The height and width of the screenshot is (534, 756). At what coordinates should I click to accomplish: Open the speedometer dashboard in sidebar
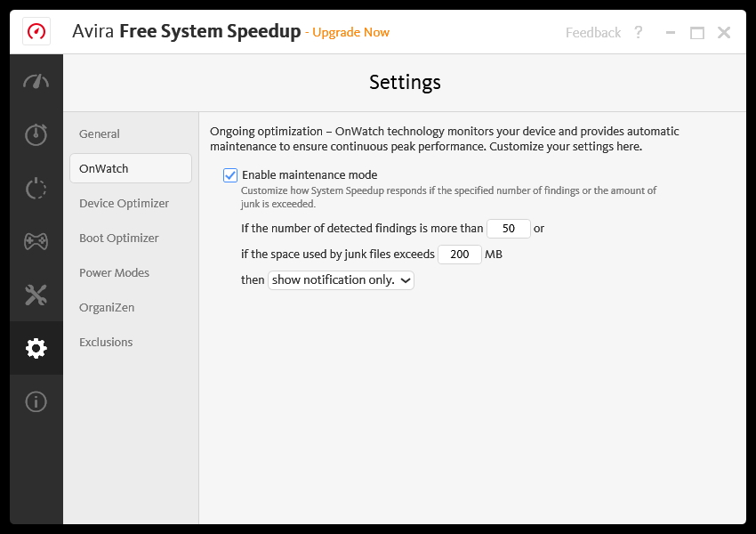[36, 82]
